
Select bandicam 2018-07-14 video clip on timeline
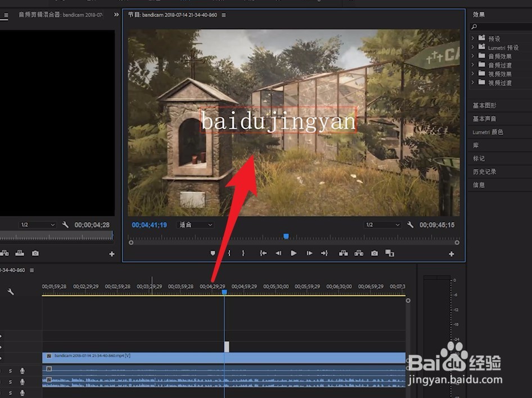click(x=224, y=357)
